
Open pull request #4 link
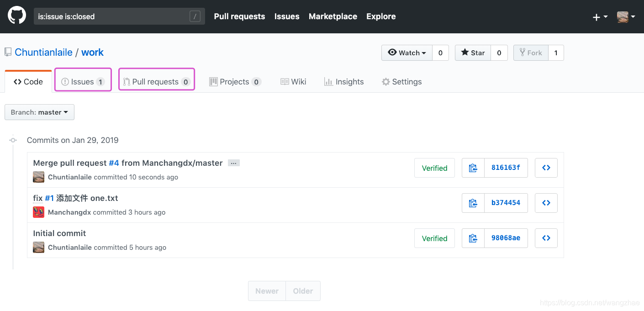click(x=114, y=163)
